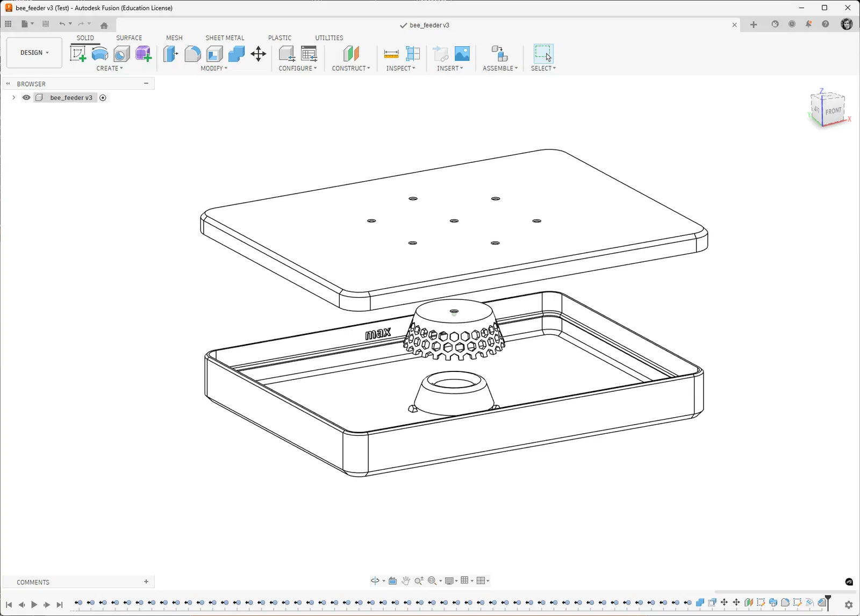
Task: Click the Assemble joint icon
Action: tap(500, 54)
